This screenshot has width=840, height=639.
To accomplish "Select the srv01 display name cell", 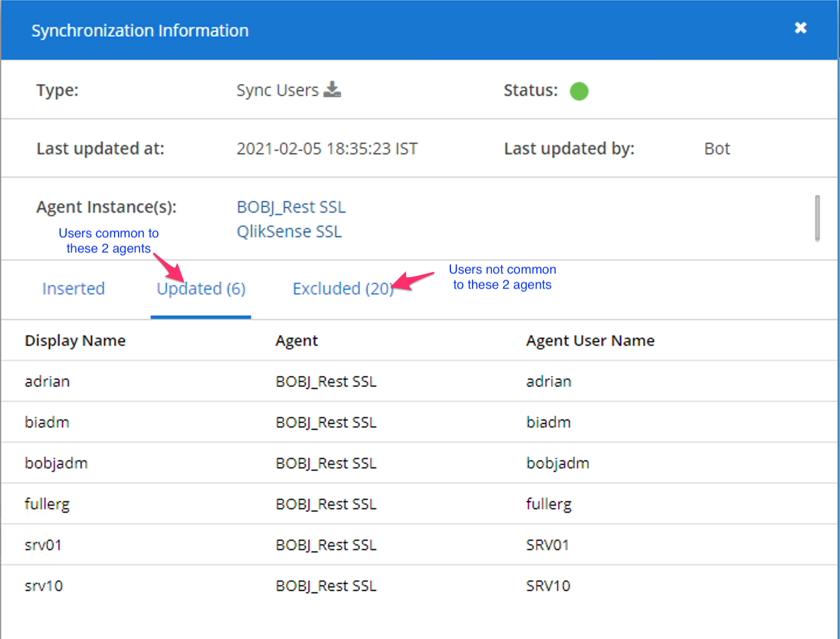I will point(43,545).
